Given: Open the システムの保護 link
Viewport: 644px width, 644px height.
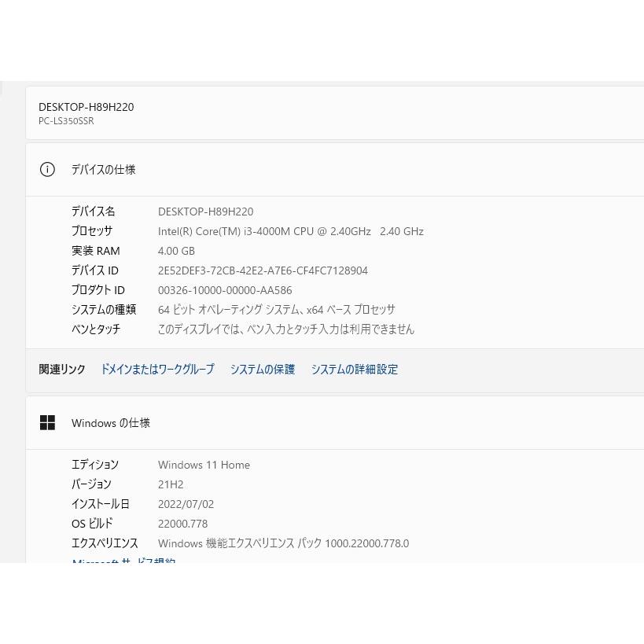Looking at the screenshot, I should click(x=263, y=370).
